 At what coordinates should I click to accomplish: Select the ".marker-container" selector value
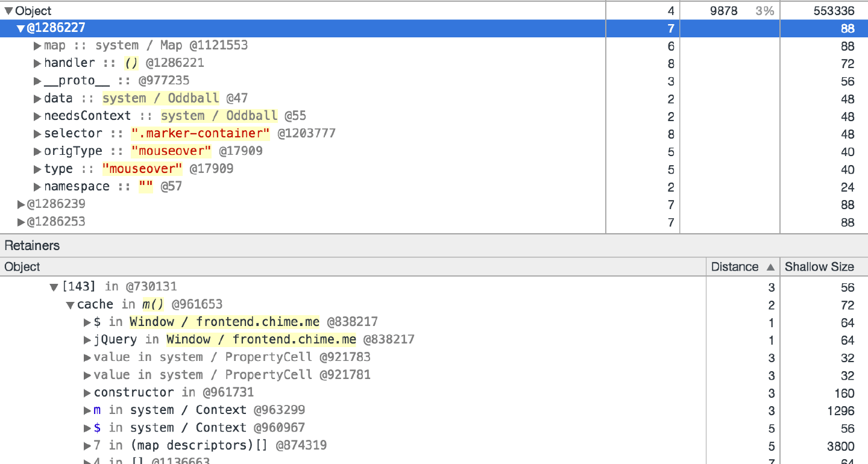[x=200, y=134]
